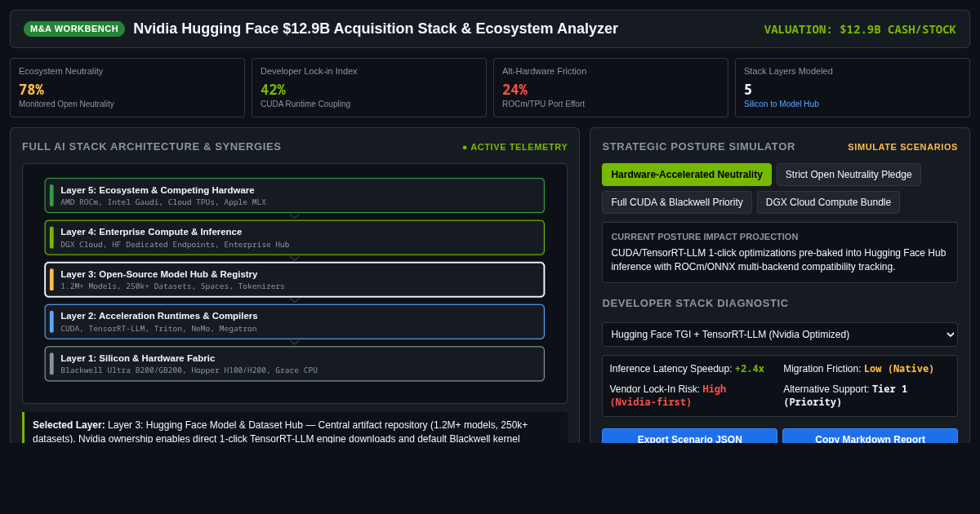Click the VALUATION: $12.9B CASH/STOCK text
This screenshot has height=514, width=980.
(x=860, y=29)
